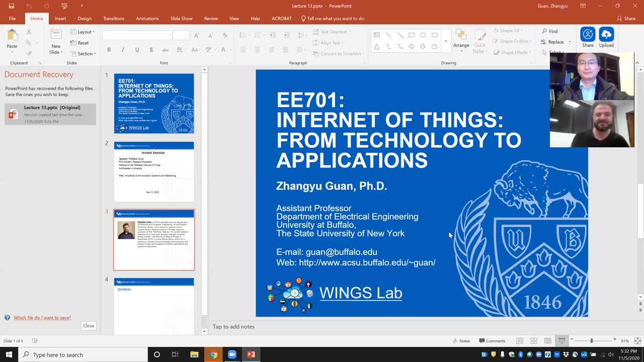644x362 pixels.
Task: Toggle Bold formatting
Action: pyautogui.click(x=109, y=50)
